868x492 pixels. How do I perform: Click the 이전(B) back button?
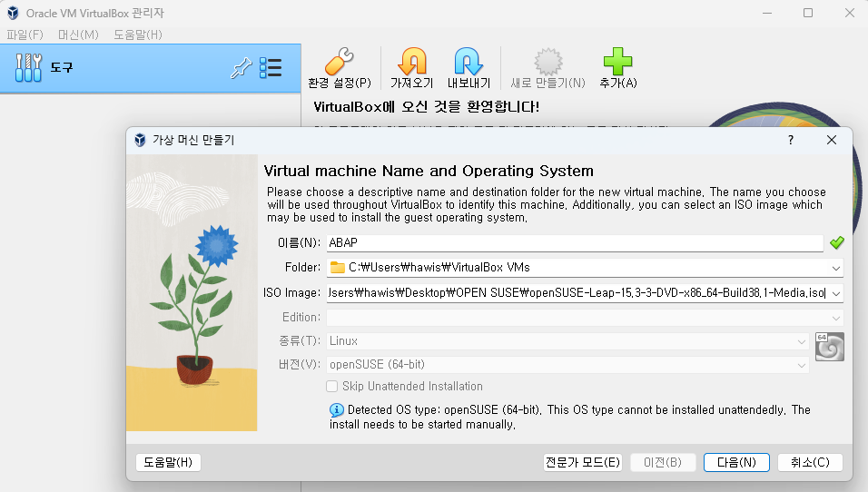(x=663, y=462)
